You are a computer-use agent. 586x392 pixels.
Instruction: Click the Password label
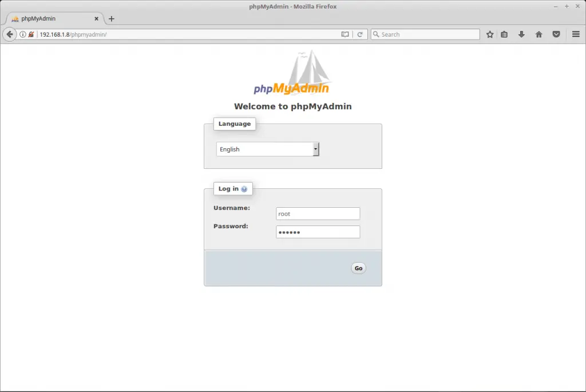tap(231, 227)
